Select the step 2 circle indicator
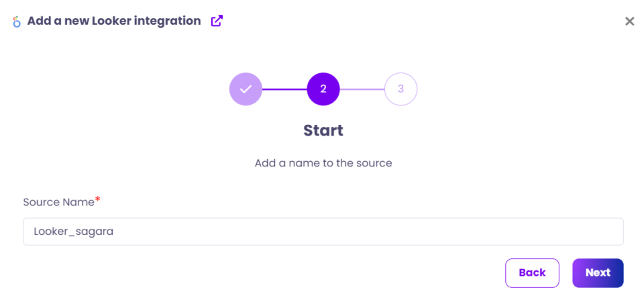The image size is (644, 302). (x=323, y=89)
